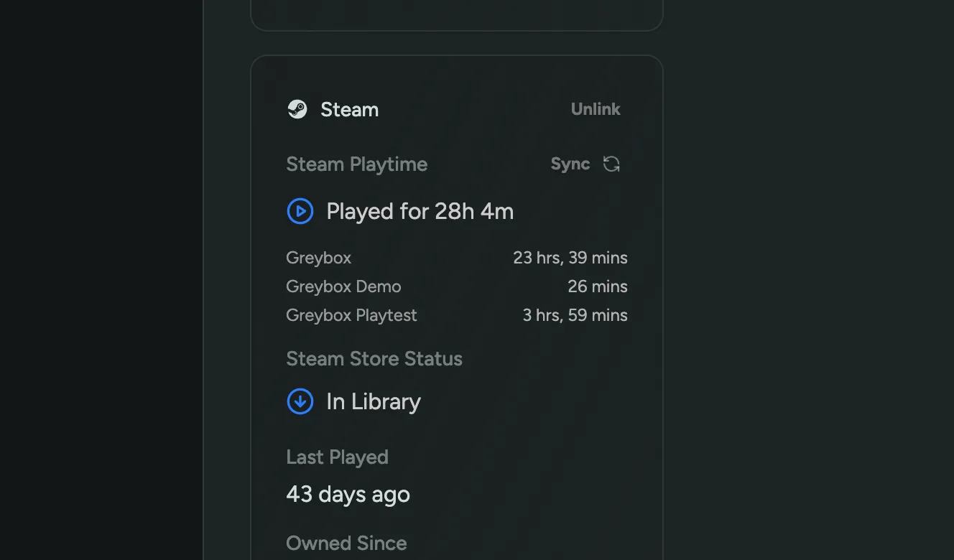Click the 'In Library' status text
The height and width of the screenshot is (560, 954).
click(x=374, y=402)
